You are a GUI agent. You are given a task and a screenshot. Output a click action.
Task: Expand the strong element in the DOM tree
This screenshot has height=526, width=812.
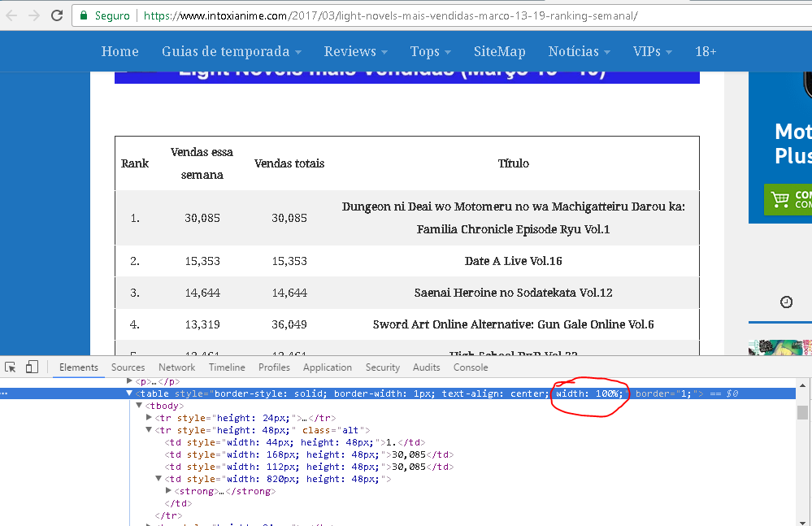point(168,491)
